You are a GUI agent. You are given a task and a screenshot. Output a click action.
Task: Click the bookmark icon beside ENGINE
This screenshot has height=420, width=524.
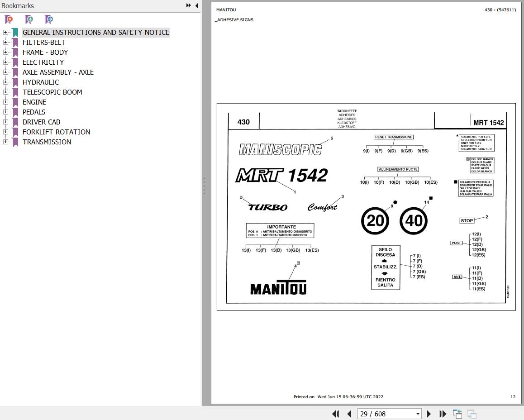coord(15,102)
